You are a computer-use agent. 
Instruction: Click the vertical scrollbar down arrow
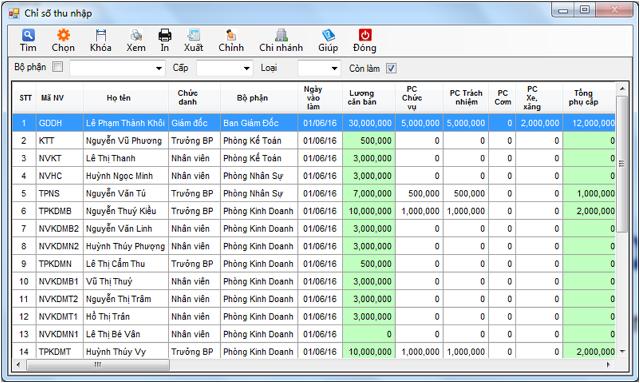tap(622, 351)
